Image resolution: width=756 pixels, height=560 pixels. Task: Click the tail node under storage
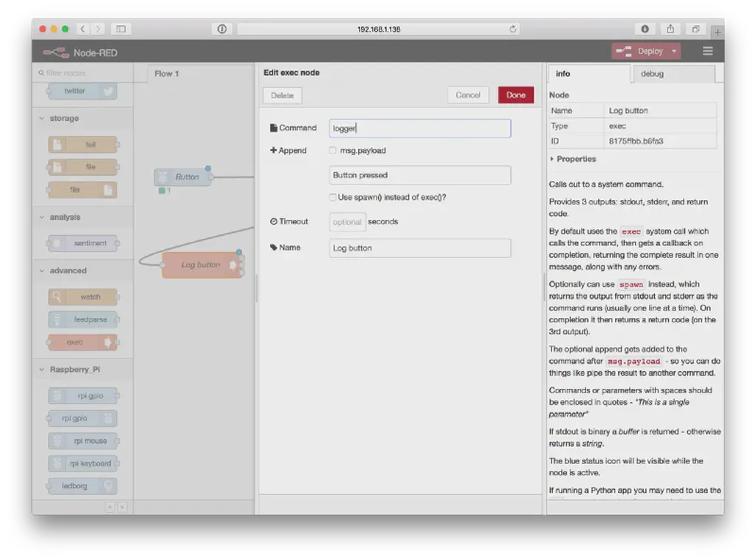click(x=81, y=144)
